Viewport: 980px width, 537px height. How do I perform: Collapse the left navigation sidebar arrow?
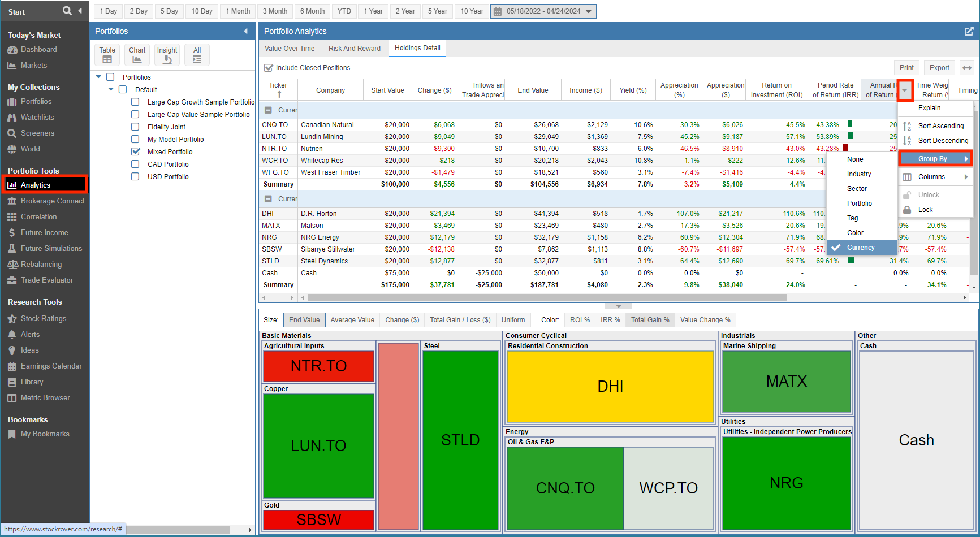(x=80, y=11)
